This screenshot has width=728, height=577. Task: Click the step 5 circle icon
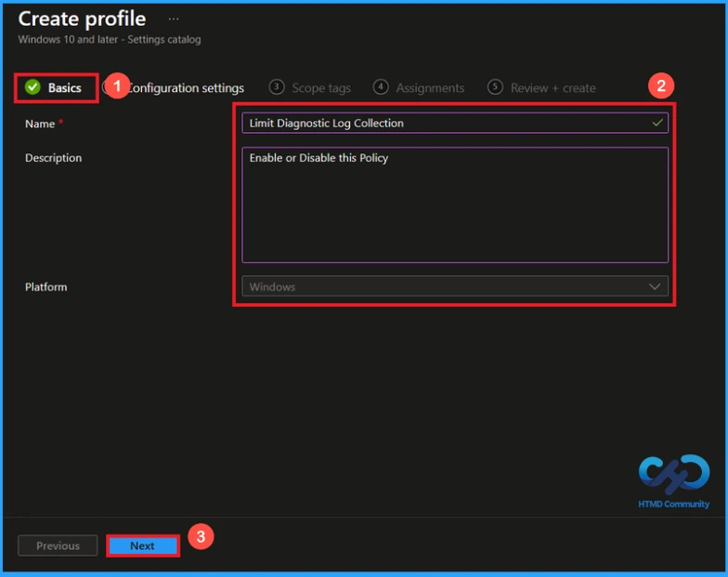495,87
